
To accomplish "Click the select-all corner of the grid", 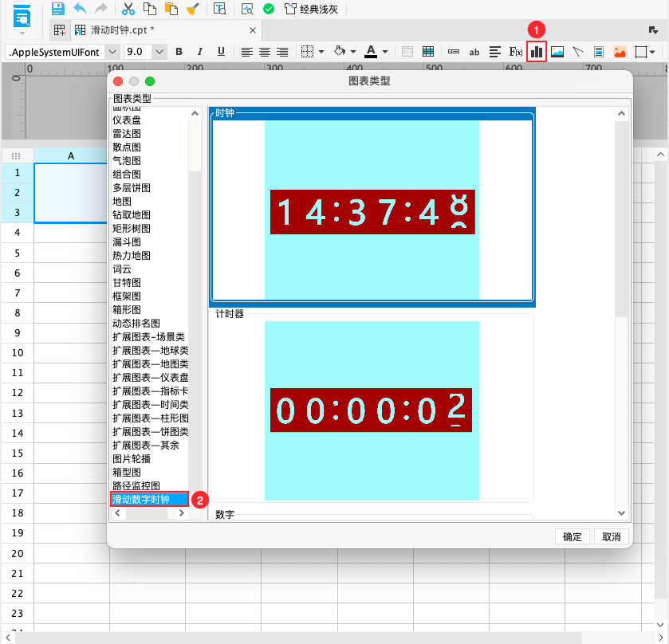I will click(x=16, y=156).
